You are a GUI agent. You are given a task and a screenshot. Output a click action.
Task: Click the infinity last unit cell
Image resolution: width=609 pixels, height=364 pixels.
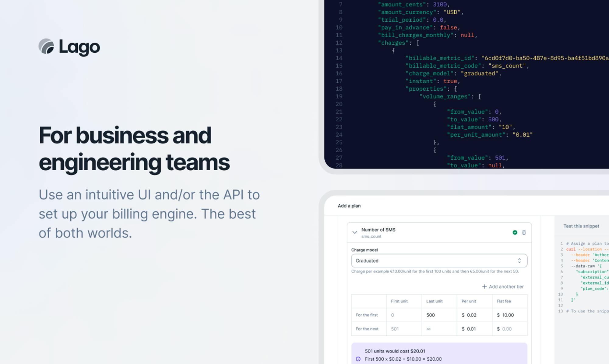(439, 329)
